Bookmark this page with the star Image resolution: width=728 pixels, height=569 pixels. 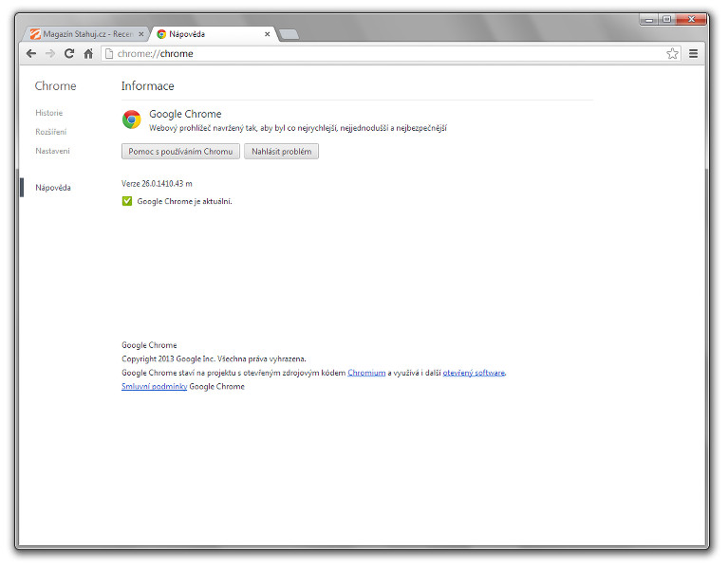click(672, 54)
